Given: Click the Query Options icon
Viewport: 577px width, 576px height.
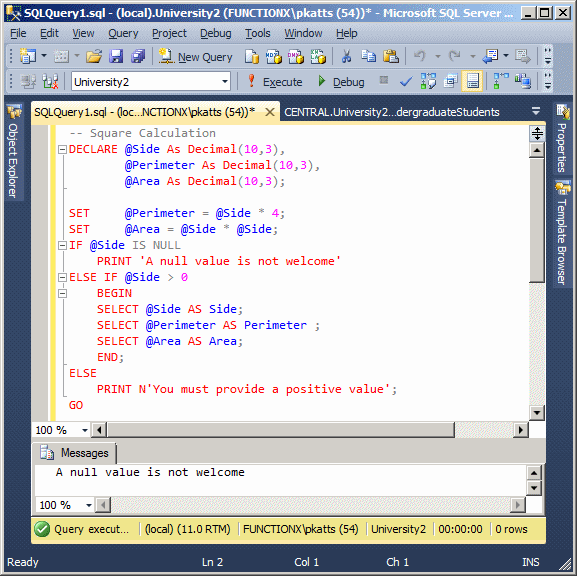Looking at the screenshot, I should click(x=450, y=81).
